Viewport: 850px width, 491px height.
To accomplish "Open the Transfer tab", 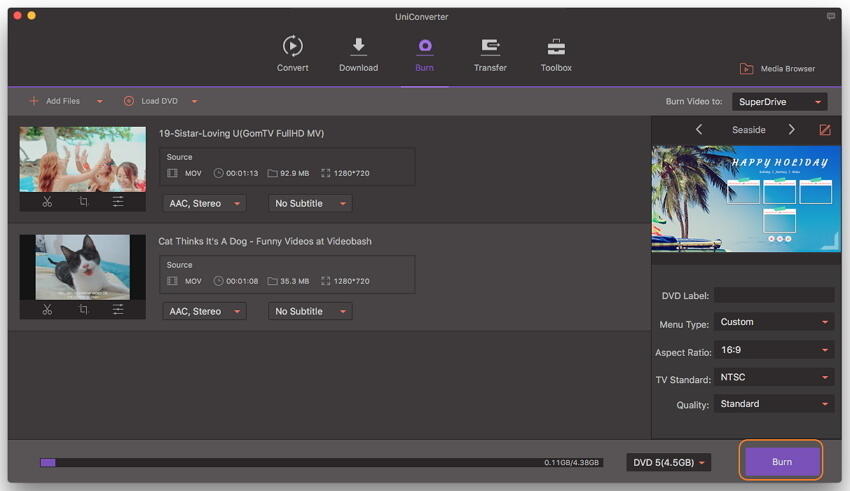I will (490, 54).
